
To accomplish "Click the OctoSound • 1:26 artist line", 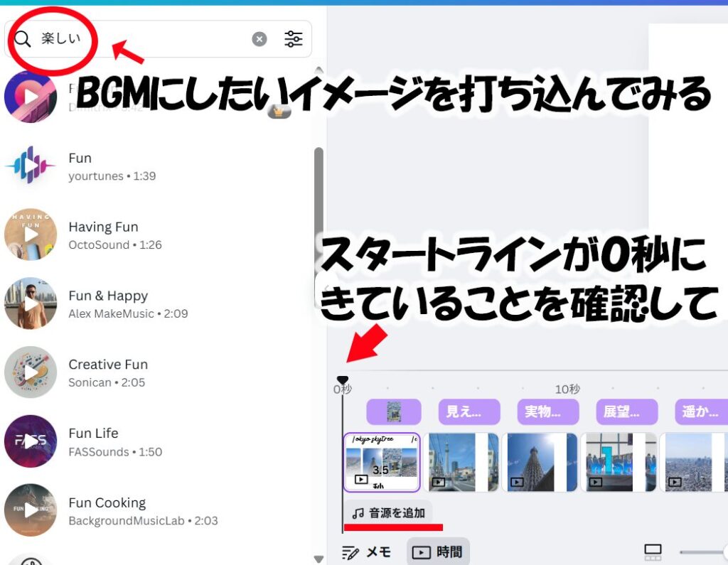I will (115, 245).
